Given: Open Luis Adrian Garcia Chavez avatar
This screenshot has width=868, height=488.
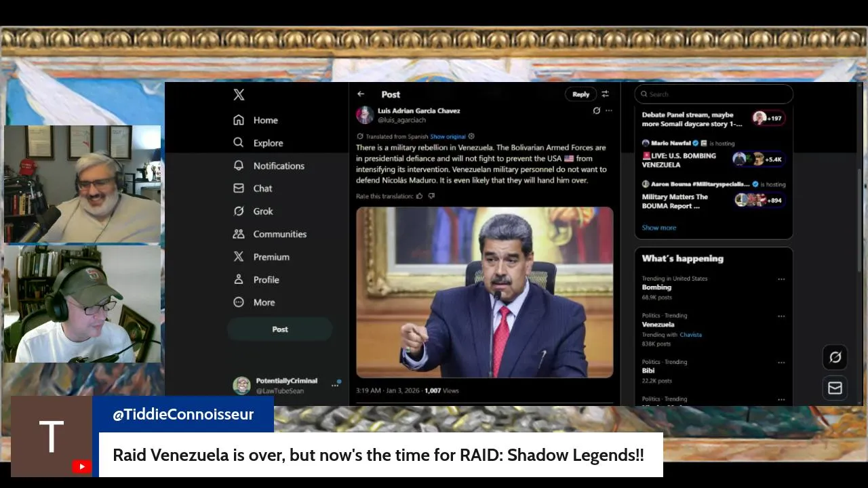Looking at the screenshot, I should tap(365, 115).
